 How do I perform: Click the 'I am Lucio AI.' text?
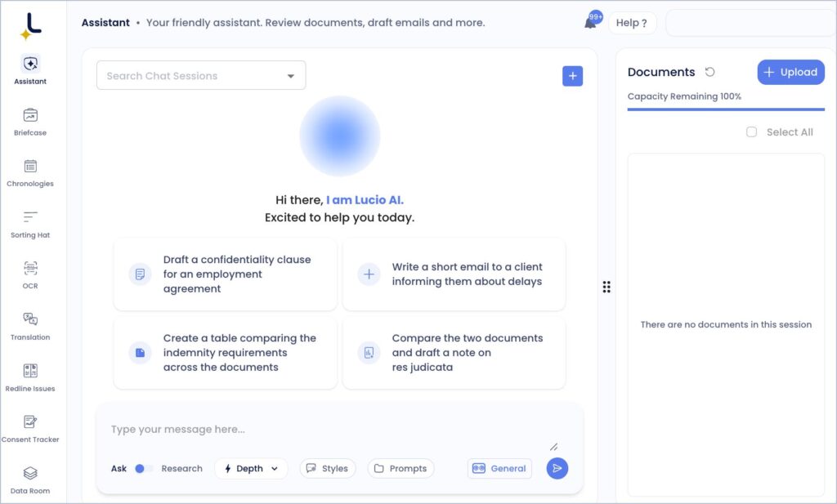click(365, 200)
